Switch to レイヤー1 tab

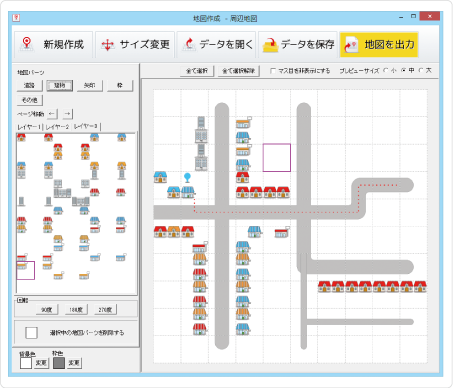(x=29, y=127)
